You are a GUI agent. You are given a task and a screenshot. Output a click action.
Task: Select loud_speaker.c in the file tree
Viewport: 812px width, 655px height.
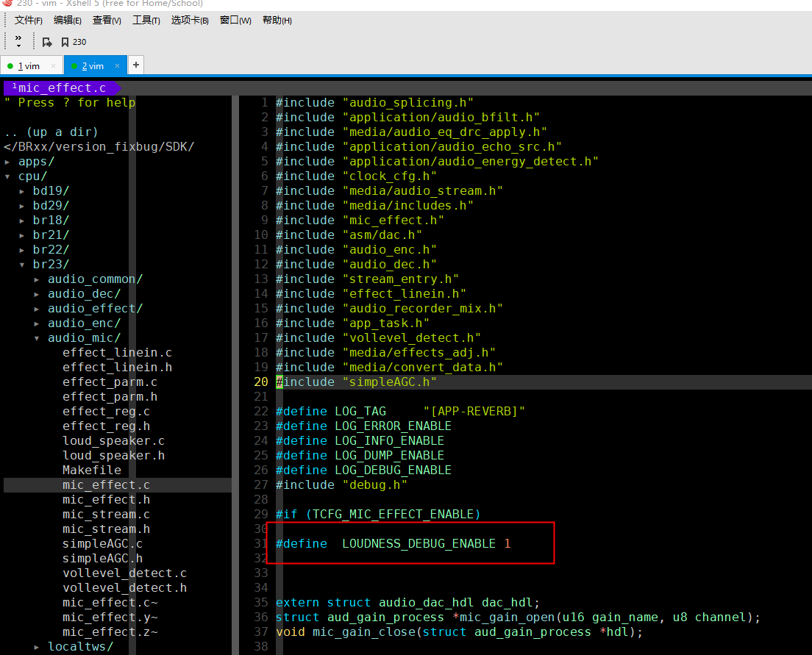pos(113,440)
